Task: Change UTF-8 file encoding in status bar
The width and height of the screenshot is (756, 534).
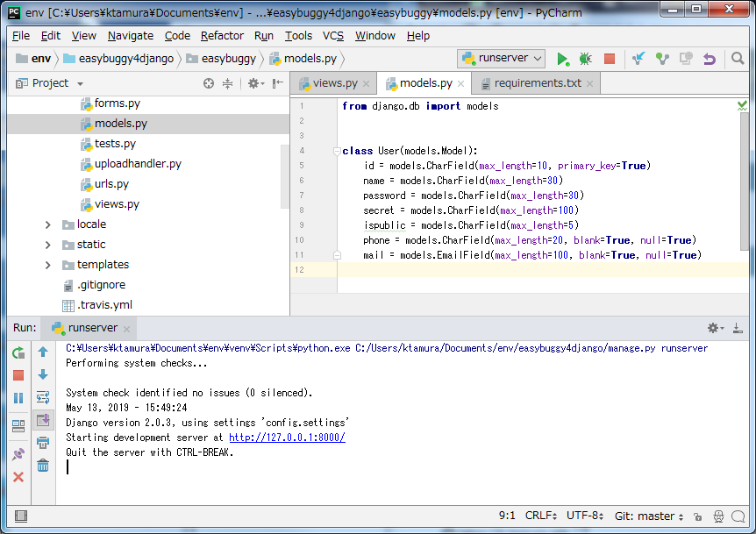Action: click(585, 516)
